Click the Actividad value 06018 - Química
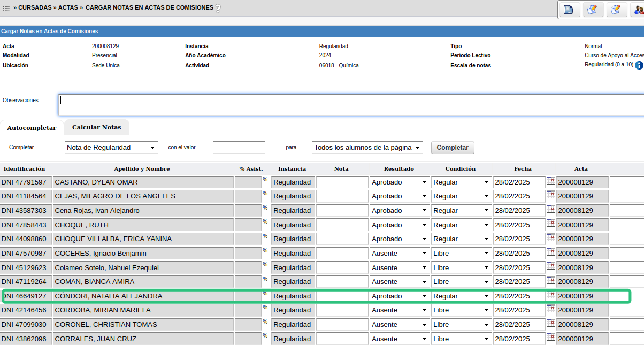 click(x=339, y=65)
